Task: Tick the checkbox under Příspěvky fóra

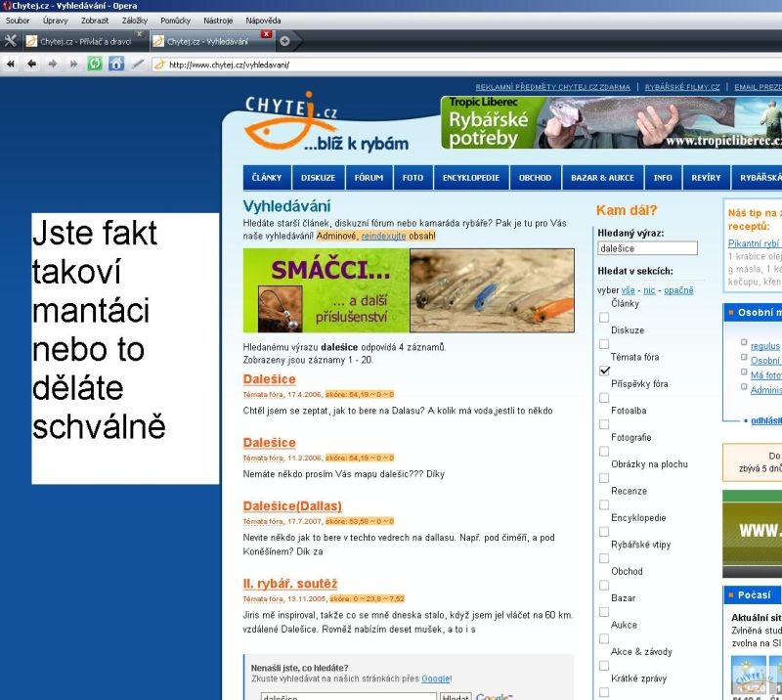Action: click(x=604, y=398)
